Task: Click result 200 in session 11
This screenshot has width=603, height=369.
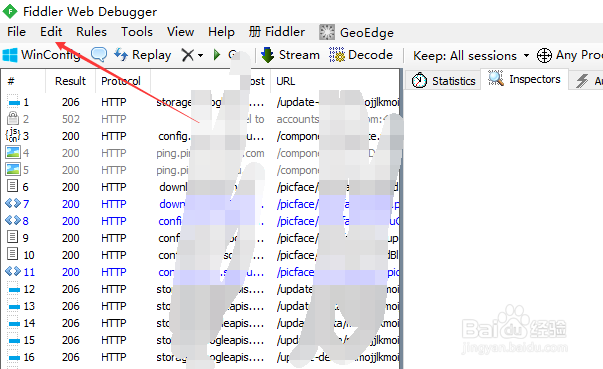Action: point(71,272)
